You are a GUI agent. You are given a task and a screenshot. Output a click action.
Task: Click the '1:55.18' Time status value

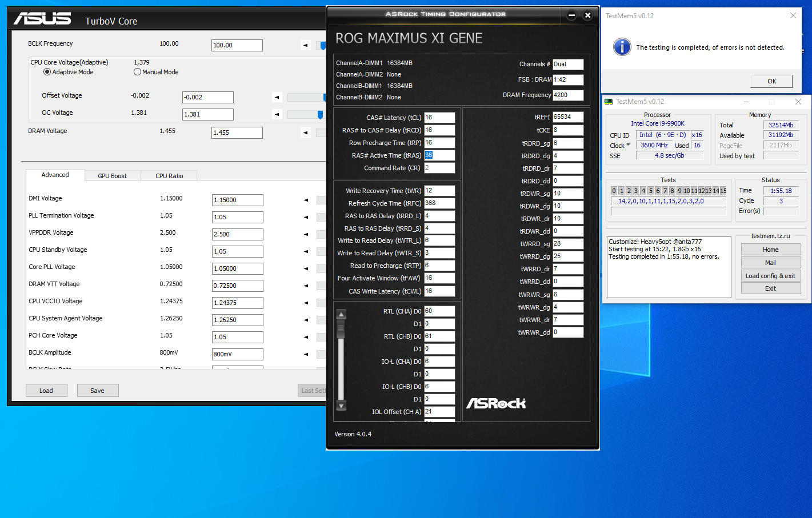pyautogui.click(x=781, y=191)
